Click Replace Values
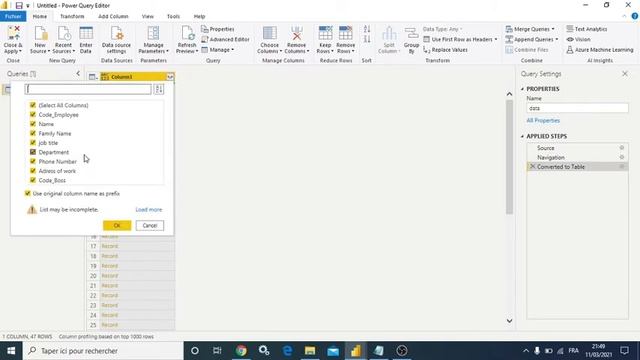 (445, 50)
